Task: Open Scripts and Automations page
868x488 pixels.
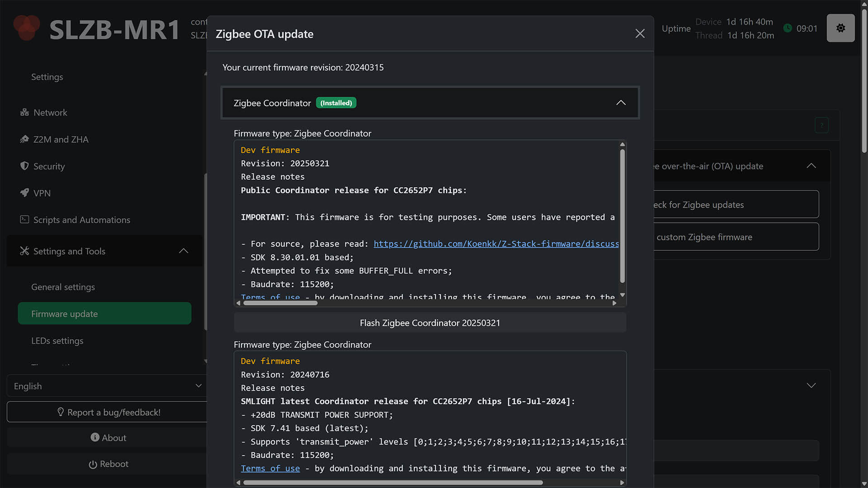Action: point(82,220)
